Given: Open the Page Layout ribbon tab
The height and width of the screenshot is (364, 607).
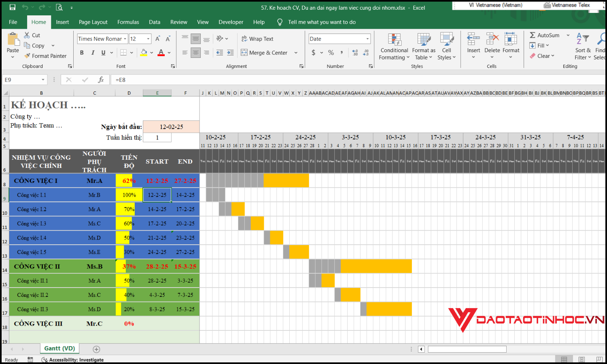Looking at the screenshot, I should 93,22.
